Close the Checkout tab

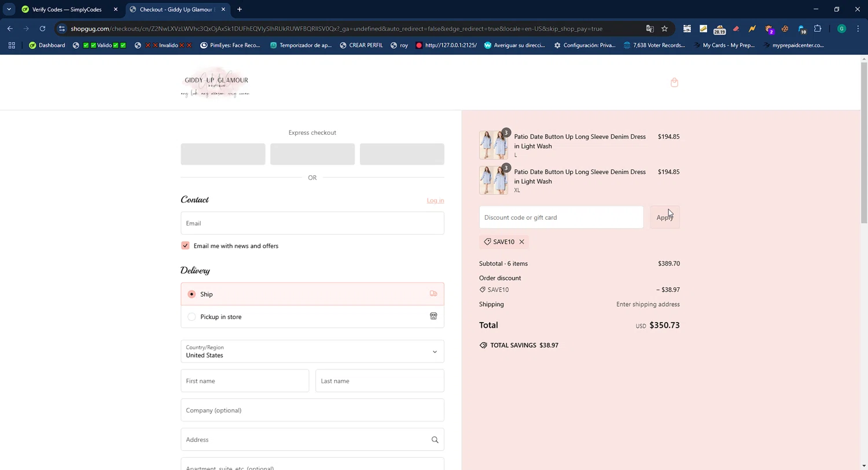pos(223,9)
